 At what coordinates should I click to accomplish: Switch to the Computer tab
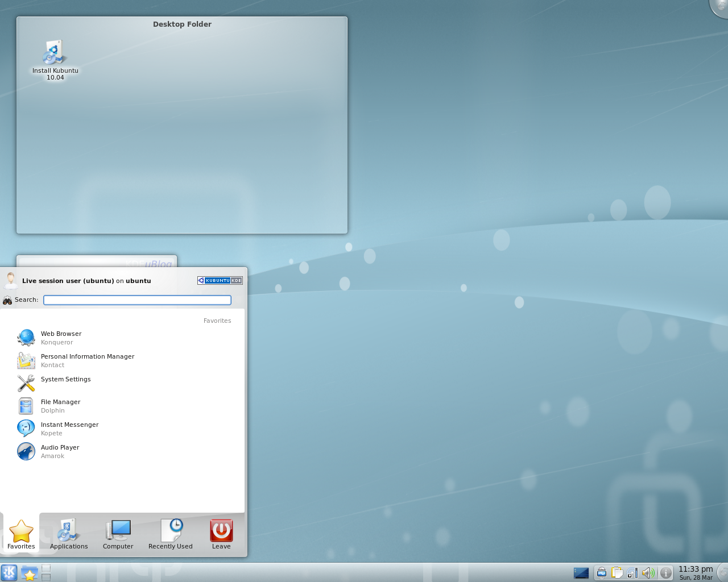click(118, 534)
